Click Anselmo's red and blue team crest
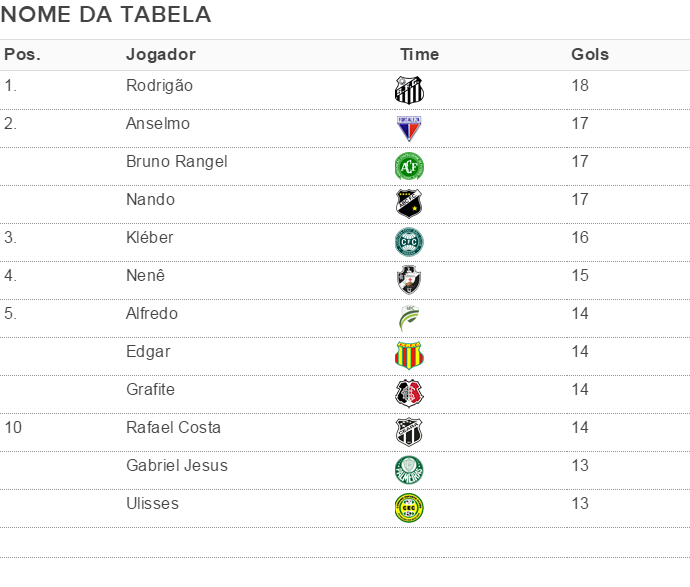 409,128
